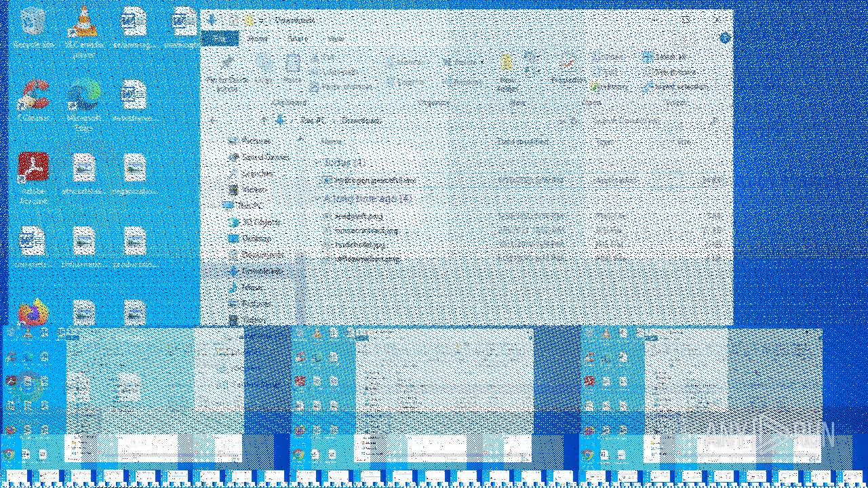The image size is (868, 488).
Task: Switch to the View ribbon tab
Action: (x=335, y=39)
